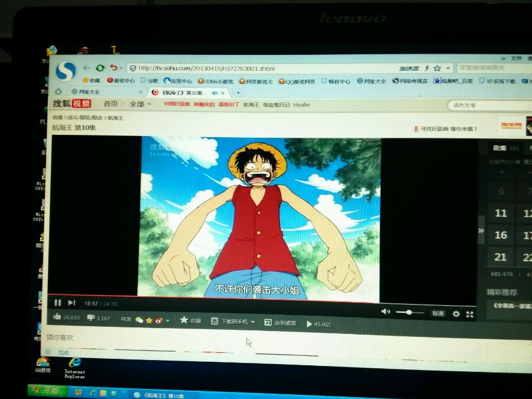Viewport: 532px width, 399px height.
Task: Mute the video volume speaker icon
Action: (x=385, y=312)
